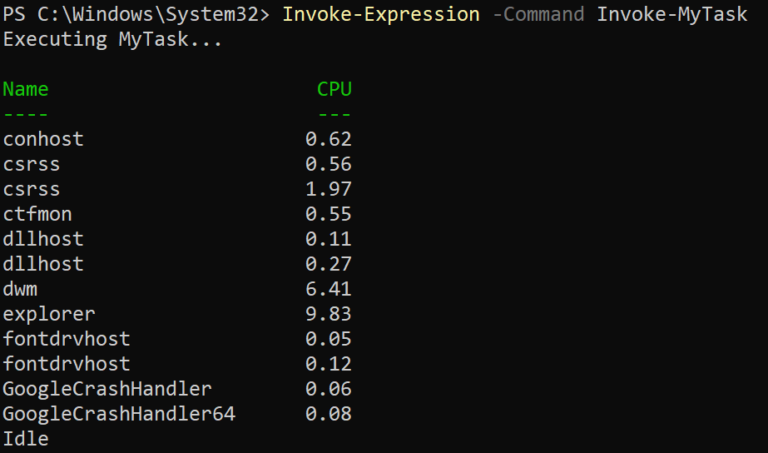
Task: Select the Idle process name
Action: (x=26, y=438)
